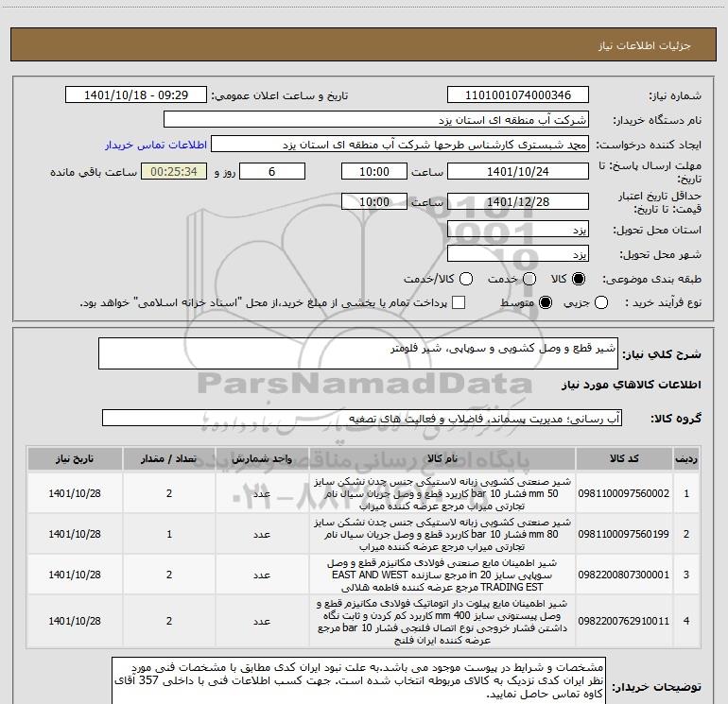Click the need number field 1101001074000346
This screenshot has height=704, width=728.
518,95
